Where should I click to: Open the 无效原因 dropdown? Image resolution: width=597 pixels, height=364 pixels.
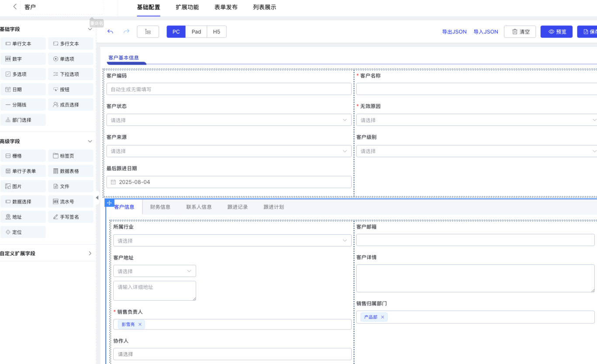476,120
